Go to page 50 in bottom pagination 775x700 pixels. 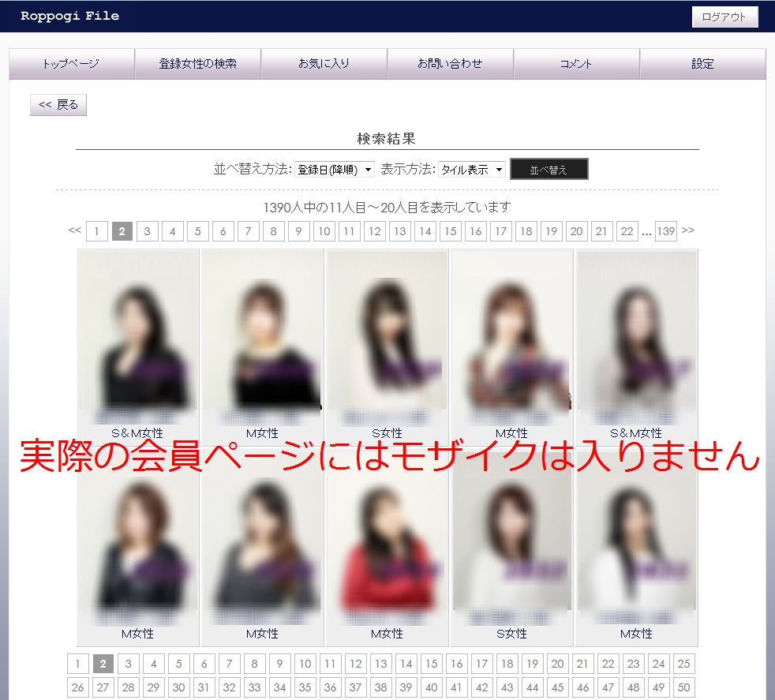click(x=684, y=687)
